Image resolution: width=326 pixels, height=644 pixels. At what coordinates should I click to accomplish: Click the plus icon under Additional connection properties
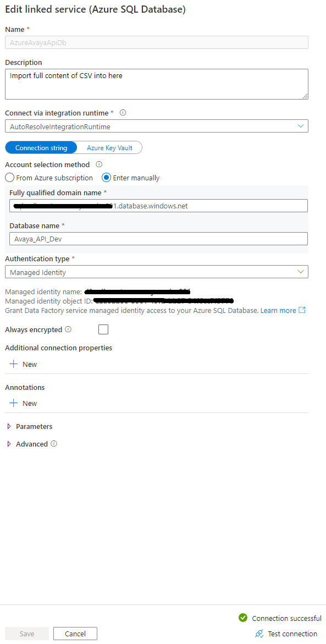[x=12, y=364]
